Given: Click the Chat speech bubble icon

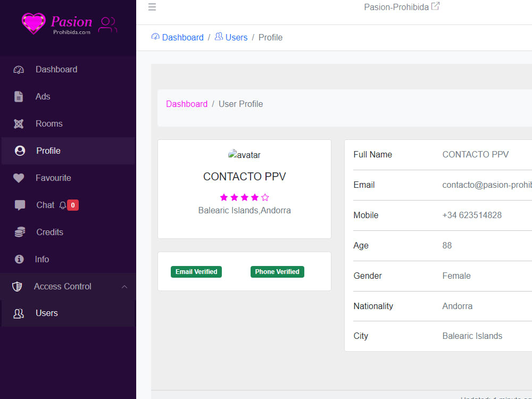Looking at the screenshot, I should coord(20,205).
